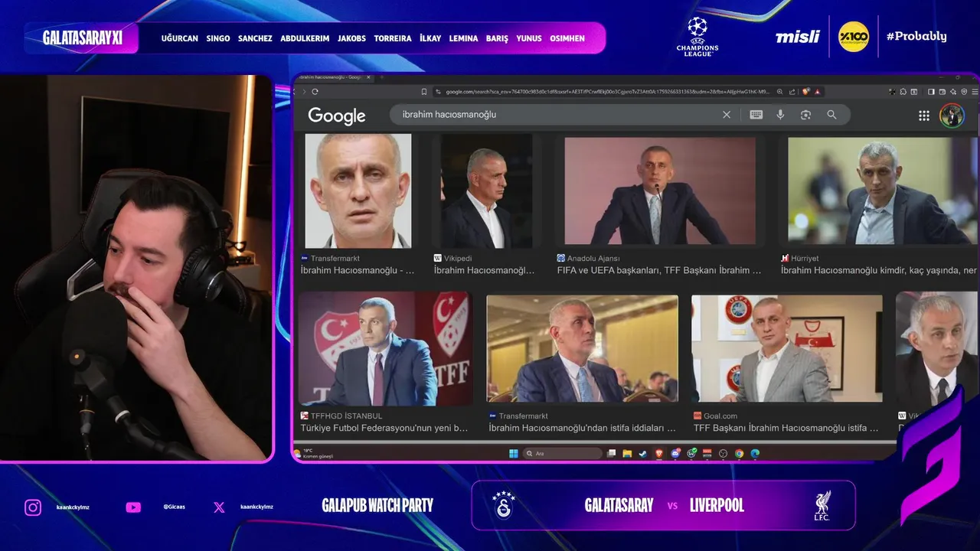Open 'Türkiye Futbol Federasyonu'nun yeni b...' link
980x551 pixels.
[x=384, y=428]
